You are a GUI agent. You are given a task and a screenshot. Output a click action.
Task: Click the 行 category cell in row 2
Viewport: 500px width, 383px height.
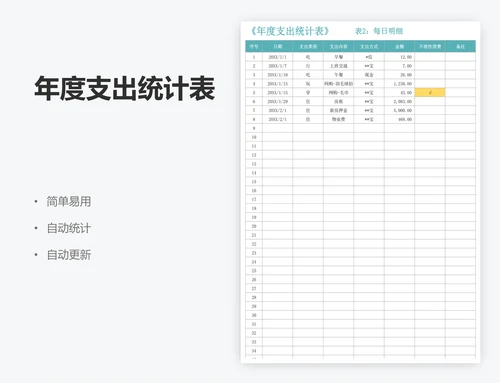point(308,66)
